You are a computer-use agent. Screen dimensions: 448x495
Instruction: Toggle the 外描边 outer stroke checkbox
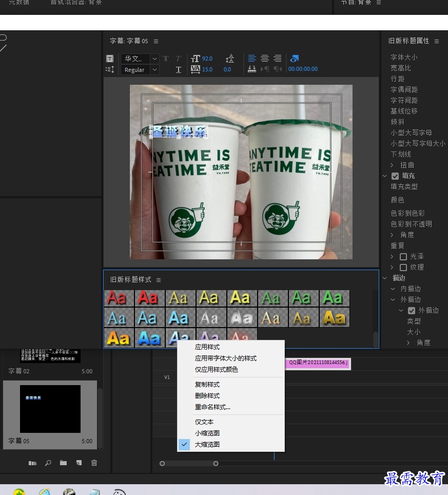tap(412, 311)
